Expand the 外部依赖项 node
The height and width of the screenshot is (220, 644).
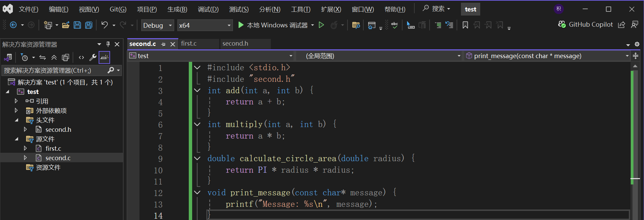tap(16, 110)
